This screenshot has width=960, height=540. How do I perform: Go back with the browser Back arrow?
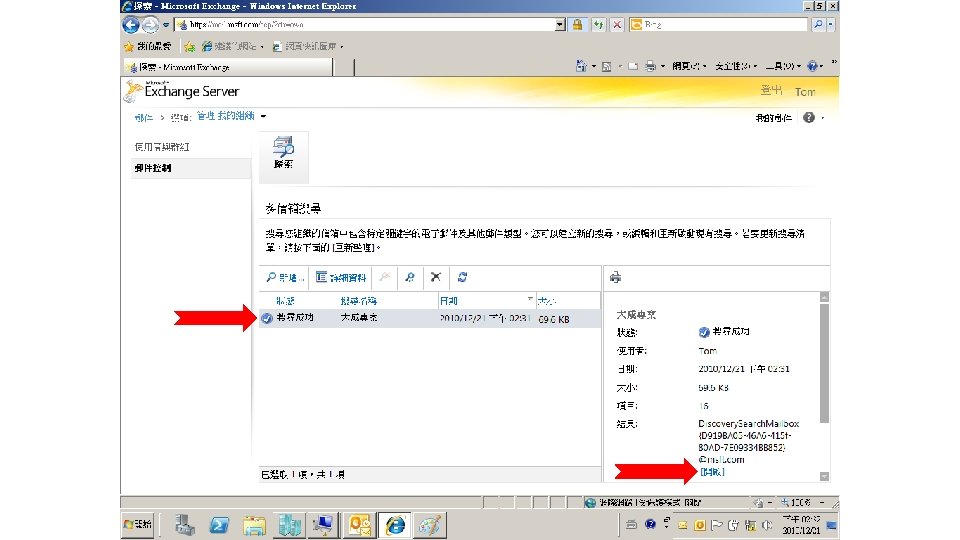click(x=131, y=25)
